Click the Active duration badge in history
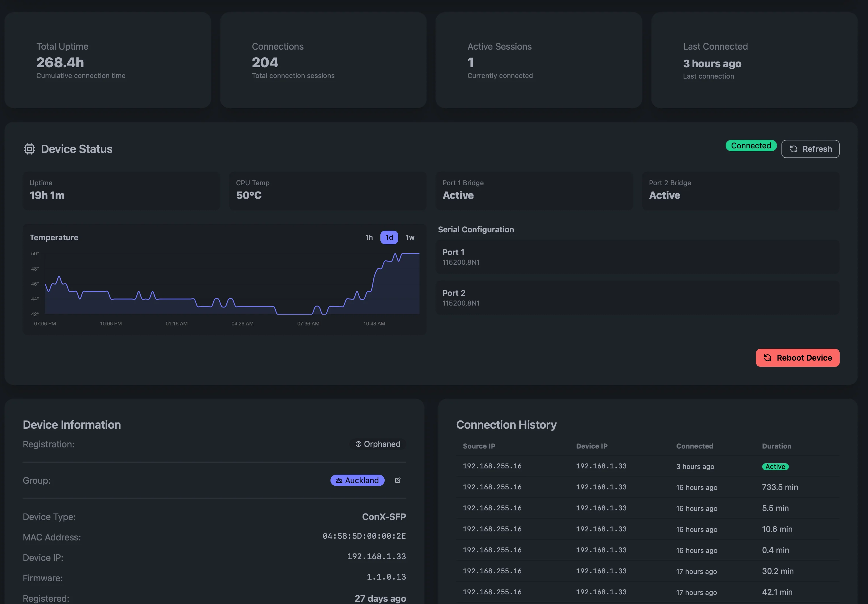Viewport: 868px width, 604px height. pyautogui.click(x=775, y=467)
